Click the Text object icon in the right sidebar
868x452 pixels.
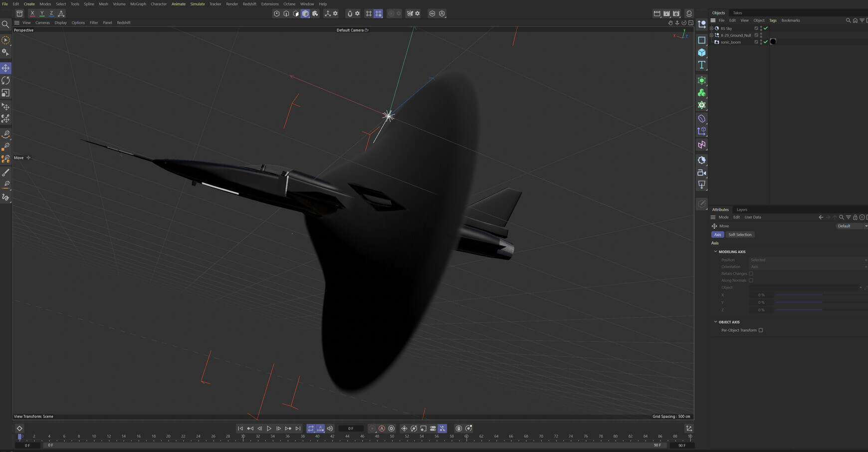(x=701, y=65)
